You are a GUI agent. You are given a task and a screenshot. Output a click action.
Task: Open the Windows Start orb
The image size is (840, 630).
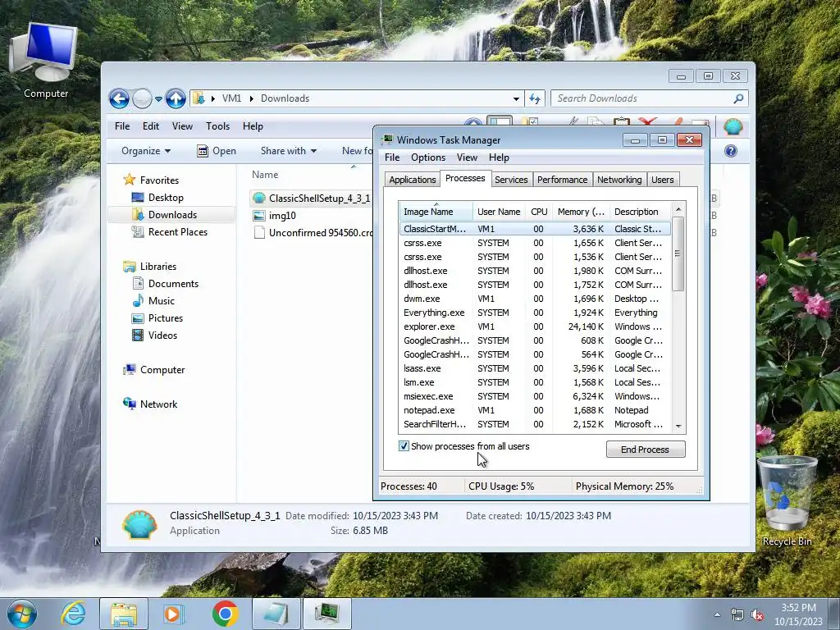[22, 614]
